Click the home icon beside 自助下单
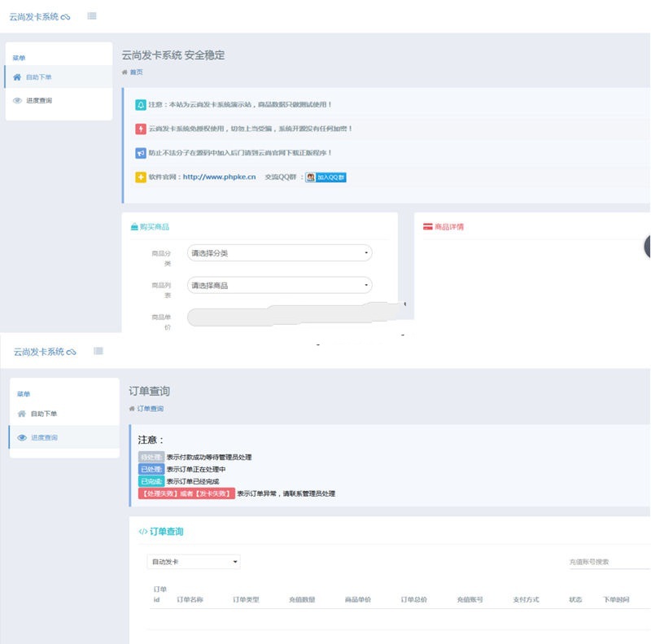 coord(18,76)
